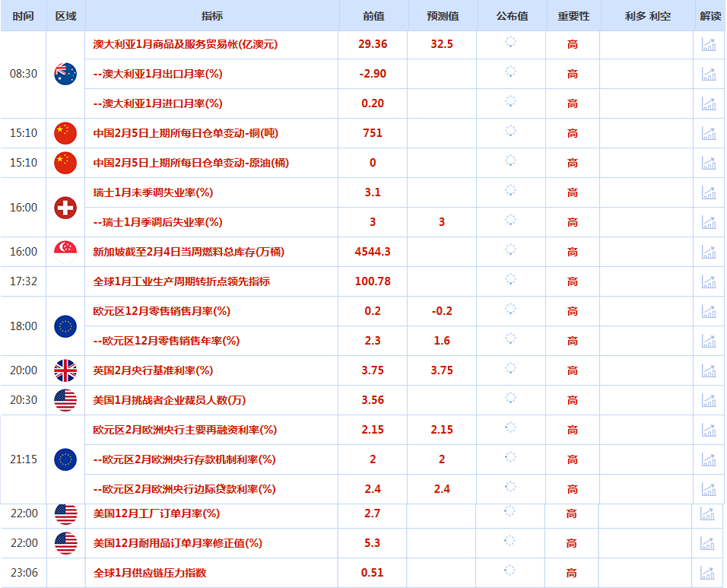Click the Switzerland flag at 16:00
This screenshot has height=588, width=727.
(65, 208)
